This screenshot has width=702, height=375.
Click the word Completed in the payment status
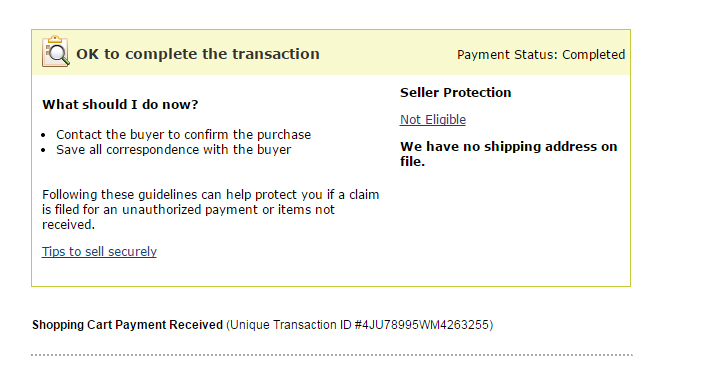click(594, 55)
